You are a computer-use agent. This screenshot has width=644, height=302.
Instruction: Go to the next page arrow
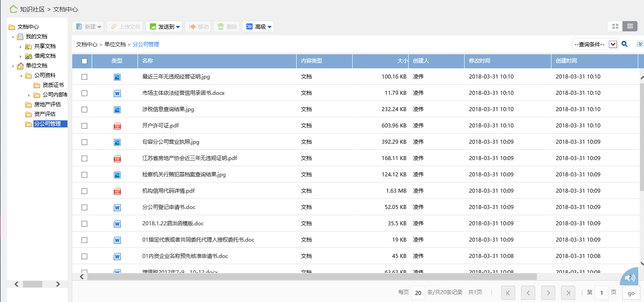coord(548,293)
